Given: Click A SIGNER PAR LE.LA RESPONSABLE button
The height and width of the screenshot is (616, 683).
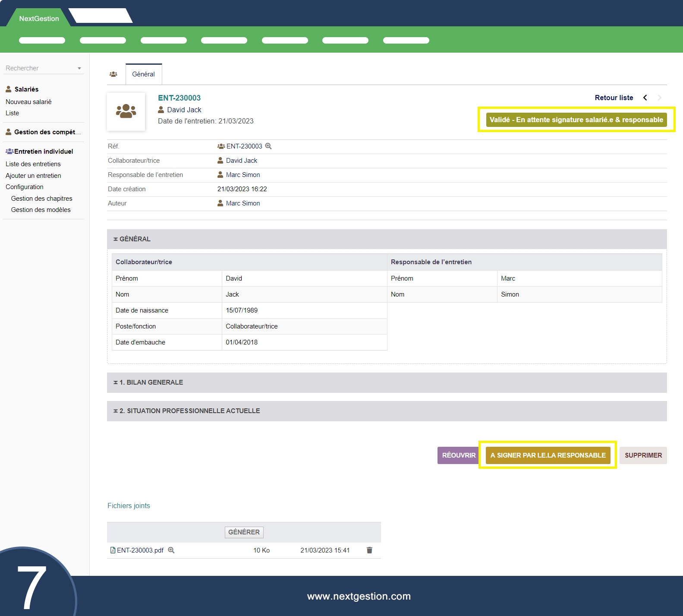Looking at the screenshot, I should [548, 455].
